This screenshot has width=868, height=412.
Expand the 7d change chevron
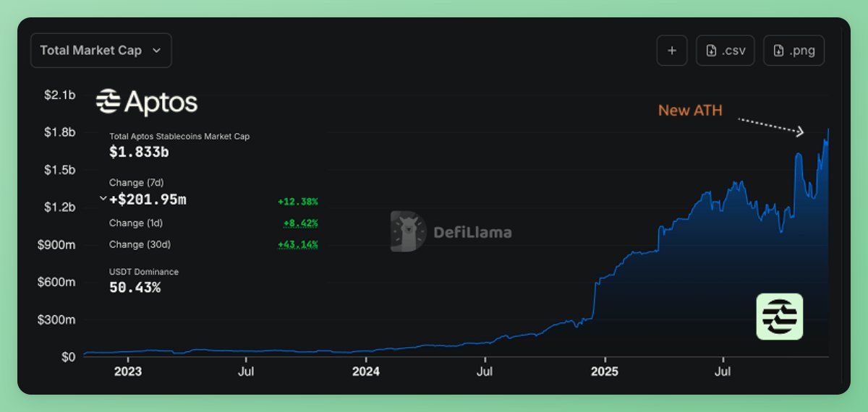point(103,199)
